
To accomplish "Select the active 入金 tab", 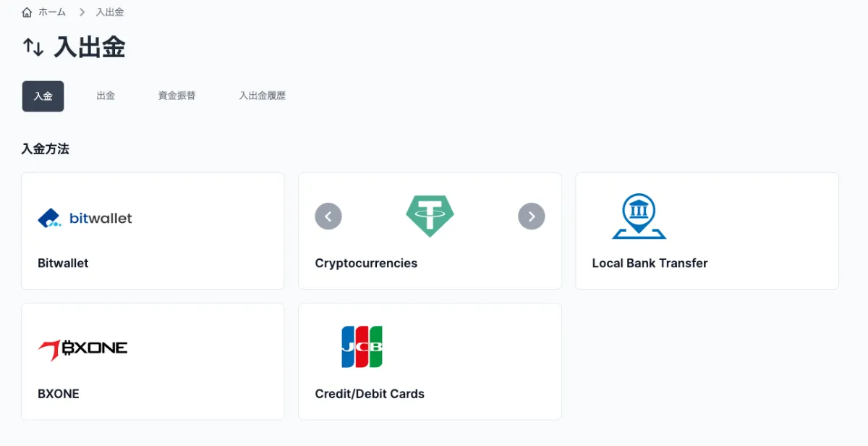I will coord(43,96).
